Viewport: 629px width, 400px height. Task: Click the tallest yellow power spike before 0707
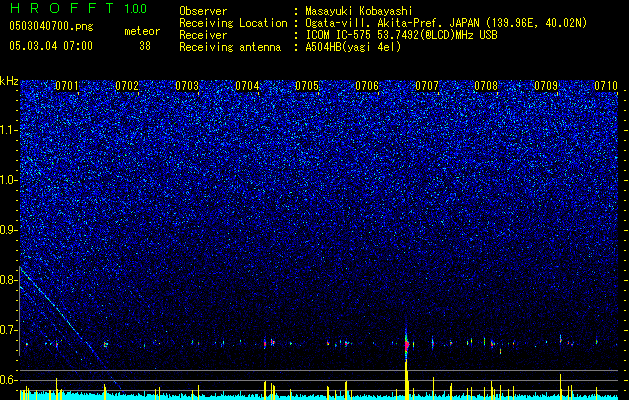coord(406,379)
